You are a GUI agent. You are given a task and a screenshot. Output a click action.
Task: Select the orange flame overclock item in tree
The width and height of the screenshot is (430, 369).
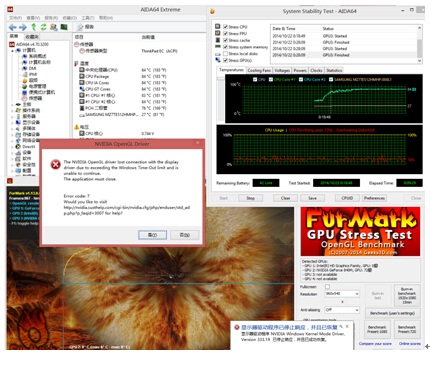coord(29,80)
